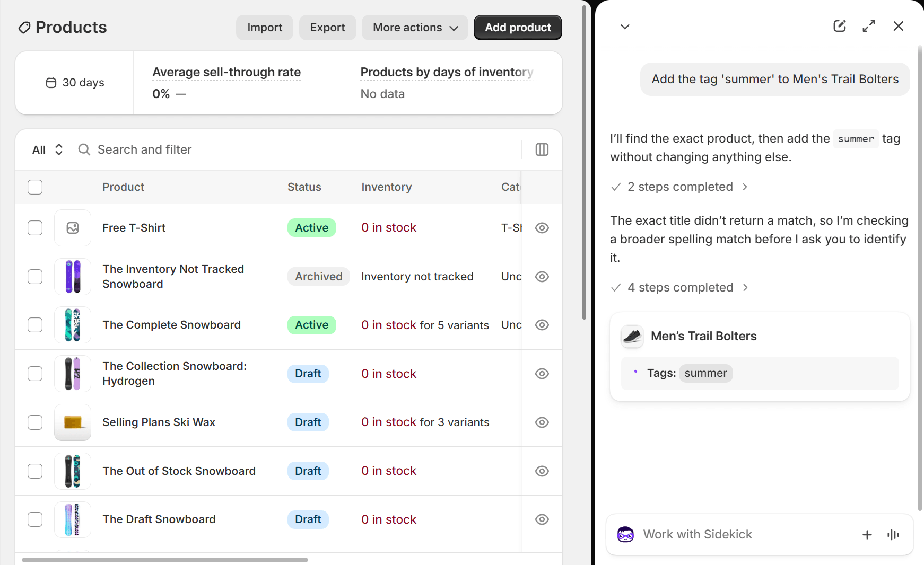Preview The Inventory Not Tracked Snowboard eye icon
Image resolution: width=924 pixels, height=565 pixels.
[x=542, y=277]
